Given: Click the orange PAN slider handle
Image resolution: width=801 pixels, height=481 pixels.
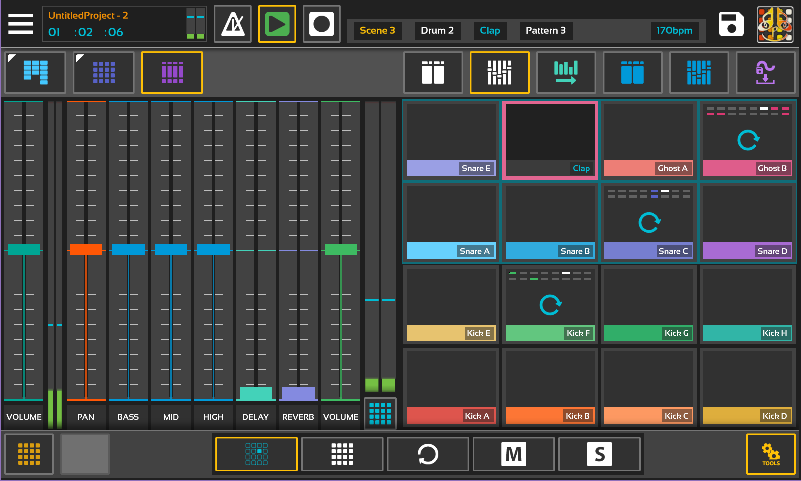Looking at the screenshot, I should (86, 249).
